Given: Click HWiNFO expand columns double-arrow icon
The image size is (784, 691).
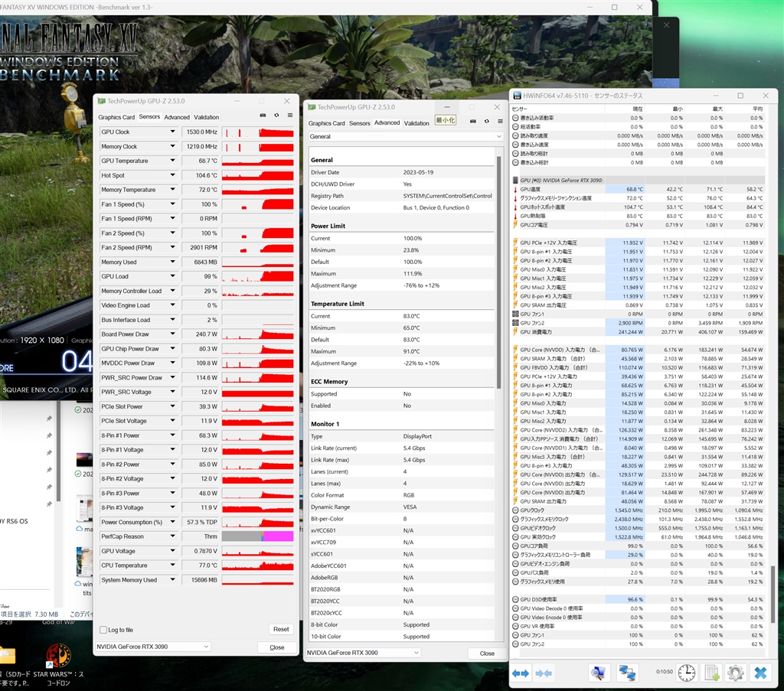Looking at the screenshot, I should pos(521,673).
